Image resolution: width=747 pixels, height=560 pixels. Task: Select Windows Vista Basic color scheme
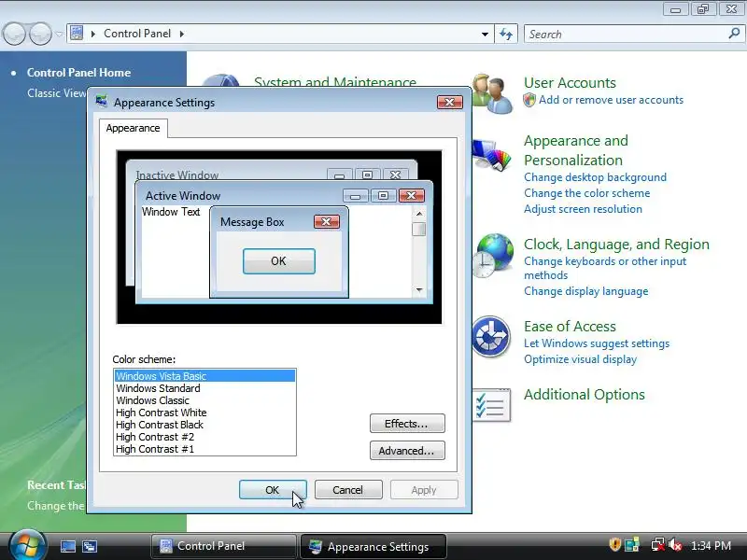[204, 376]
